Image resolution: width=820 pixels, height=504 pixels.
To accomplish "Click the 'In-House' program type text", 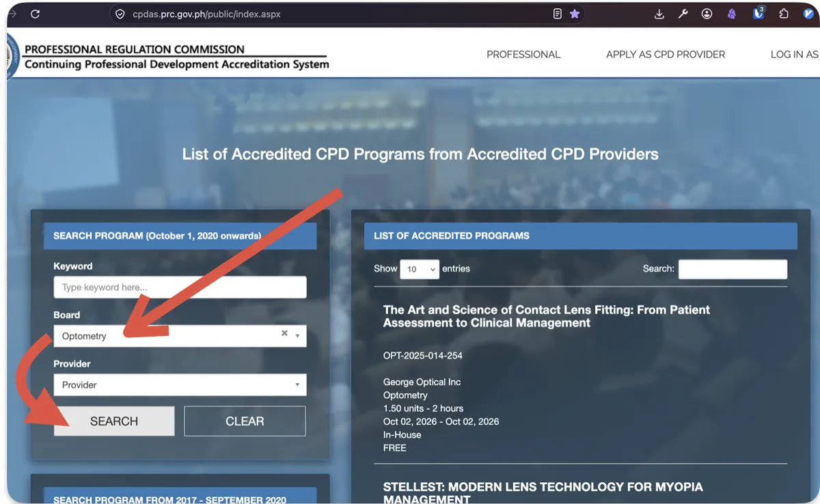I will tap(402, 434).
